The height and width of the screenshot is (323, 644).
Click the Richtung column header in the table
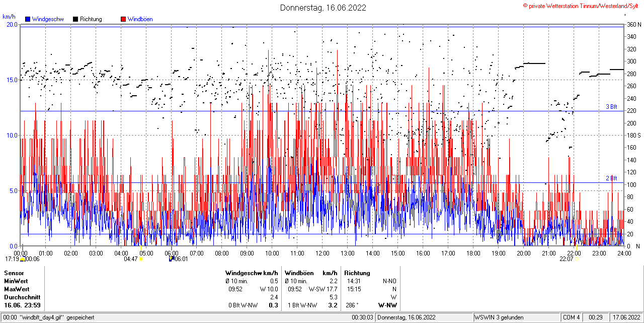(357, 273)
